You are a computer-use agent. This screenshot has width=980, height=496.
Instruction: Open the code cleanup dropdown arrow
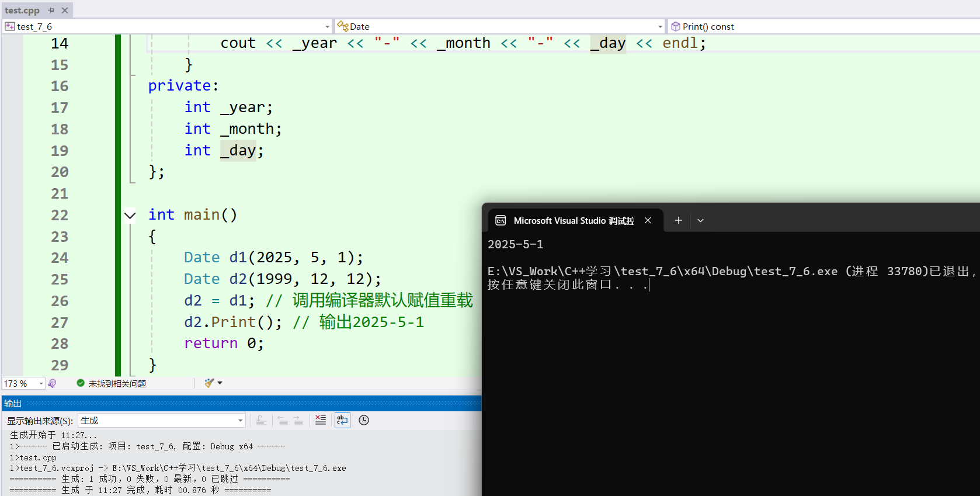tap(220, 383)
